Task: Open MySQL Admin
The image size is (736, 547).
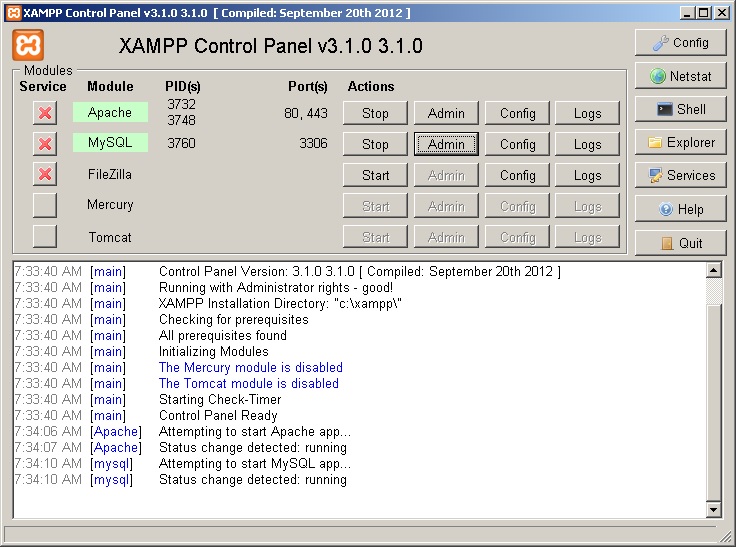Action: pyautogui.click(x=446, y=144)
